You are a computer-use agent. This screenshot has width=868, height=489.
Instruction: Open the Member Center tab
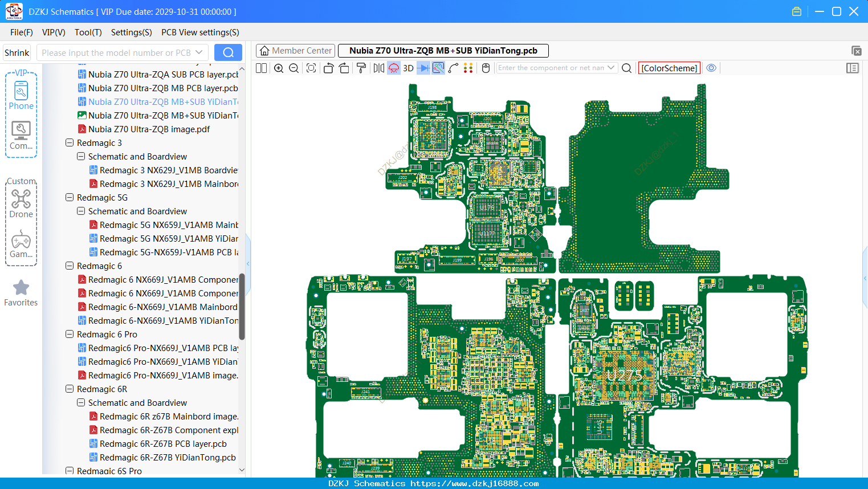pos(296,51)
